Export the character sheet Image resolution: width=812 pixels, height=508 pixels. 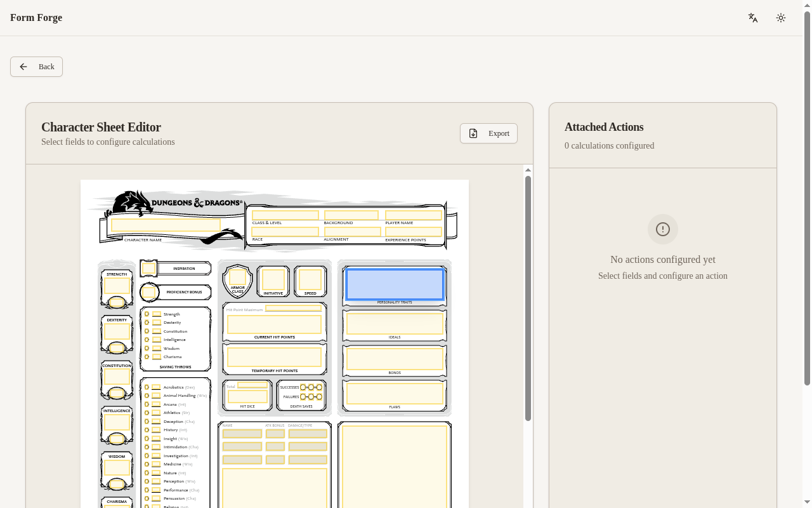tap(488, 133)
